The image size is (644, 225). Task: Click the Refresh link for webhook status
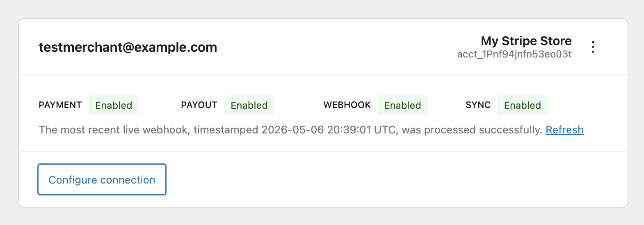pos(564,130)
